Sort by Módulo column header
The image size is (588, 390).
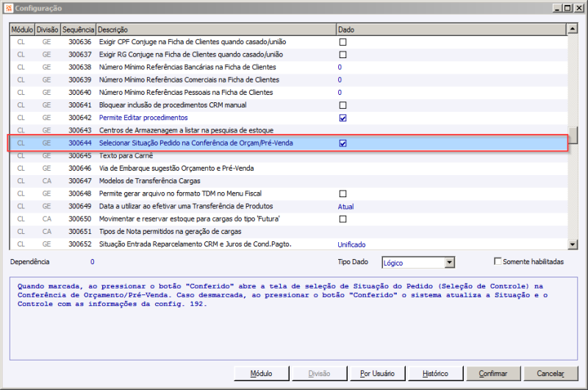pyautogui.click(x=22, y=29)
